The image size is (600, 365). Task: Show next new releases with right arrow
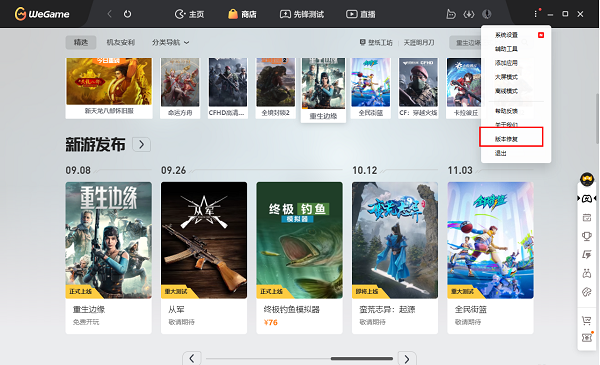pos(407,358)
